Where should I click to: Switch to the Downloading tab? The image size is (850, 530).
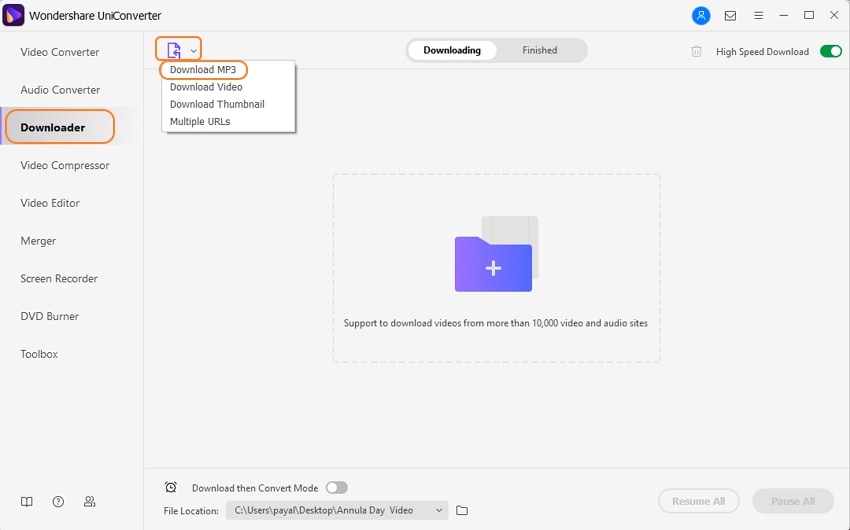click(452, 50)
